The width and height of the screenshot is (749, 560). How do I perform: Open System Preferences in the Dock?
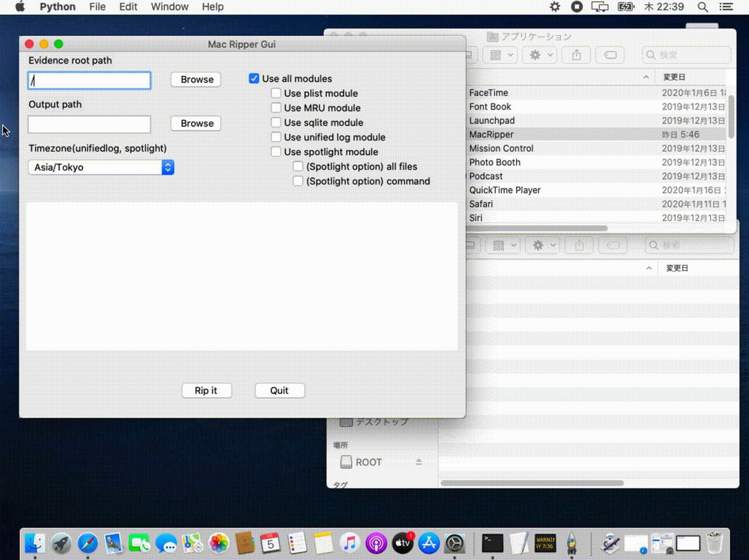point(455,543)
